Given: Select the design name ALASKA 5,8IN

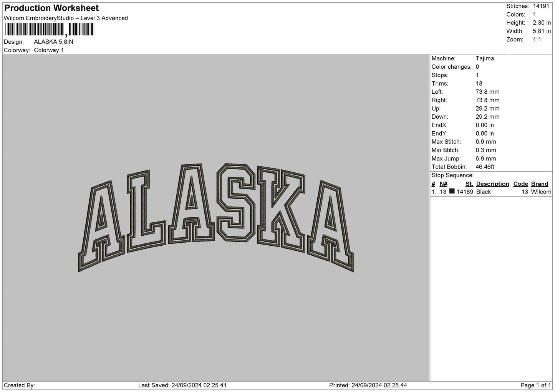Looking at the screenshot, I should 53,42.
